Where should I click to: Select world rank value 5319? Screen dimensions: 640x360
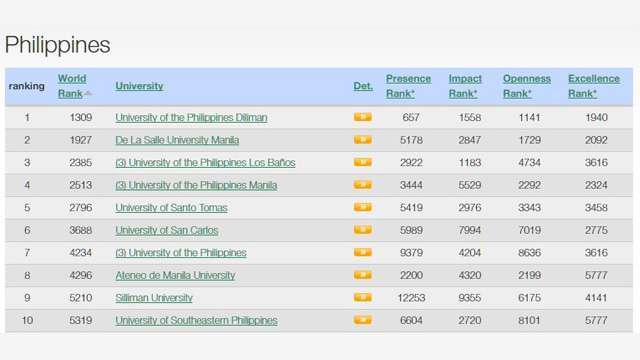pos(80,320)
